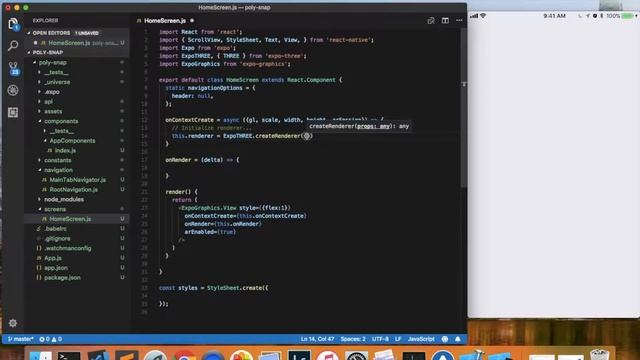Open Source Control view with 23 badge
Image resolution: width=640 pixels, height=360 pixels.
point(13,68)
